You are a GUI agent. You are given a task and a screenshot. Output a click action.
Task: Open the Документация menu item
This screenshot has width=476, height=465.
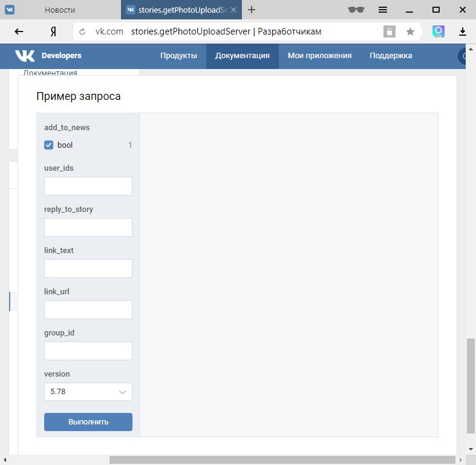(x=243, y=56)
